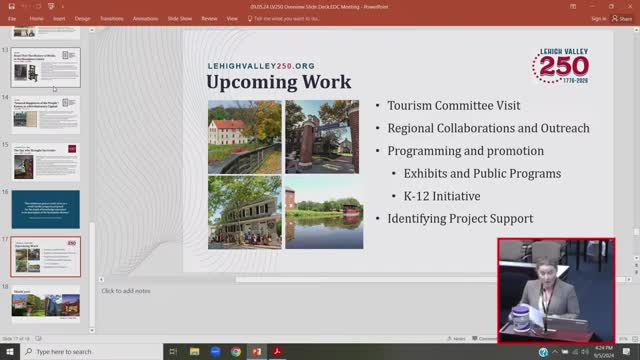
Task: Click the Type here to search box
Action: pyautogui.click(x=91, y=351)
